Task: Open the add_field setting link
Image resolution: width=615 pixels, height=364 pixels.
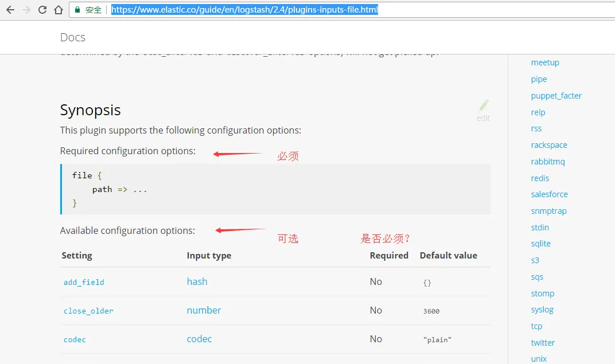Action: click(x=84, y=282)
